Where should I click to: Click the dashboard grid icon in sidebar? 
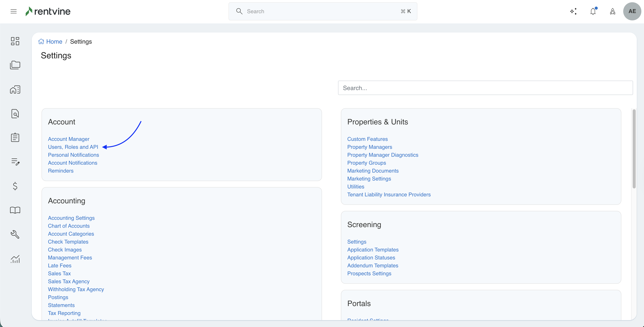pyautogui.click(x=15, y=41)
